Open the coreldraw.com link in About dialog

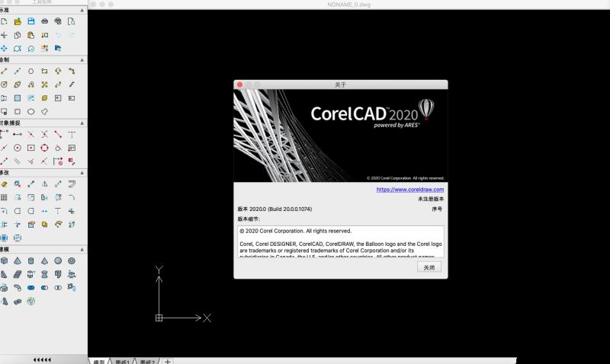tap(410, 190)
